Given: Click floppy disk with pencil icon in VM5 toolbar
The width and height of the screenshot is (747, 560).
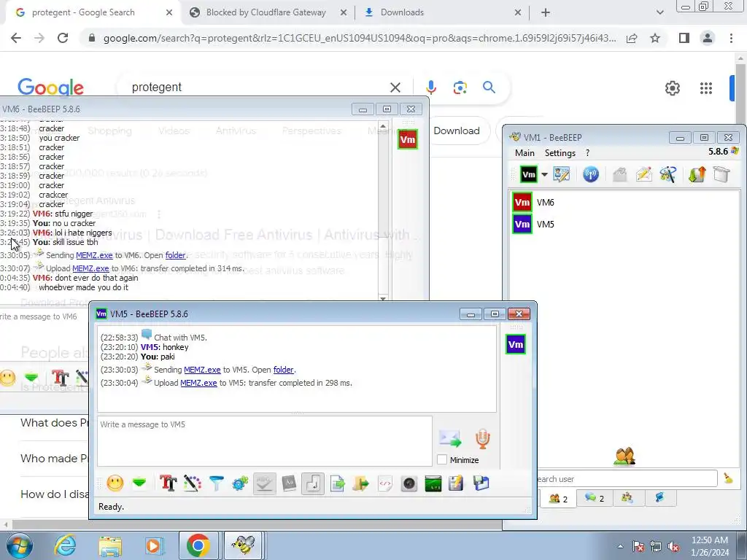Looking at the screenshot, I should (x=456, y=484).
